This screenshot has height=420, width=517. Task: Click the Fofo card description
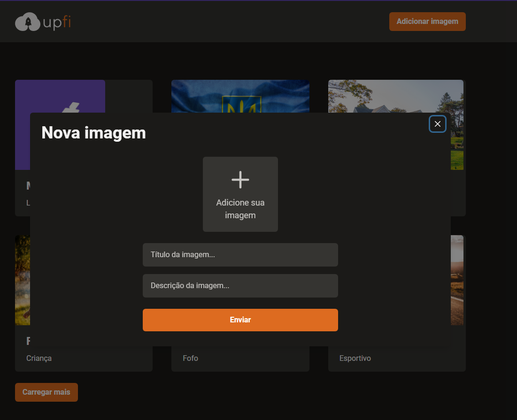point(191,358)
